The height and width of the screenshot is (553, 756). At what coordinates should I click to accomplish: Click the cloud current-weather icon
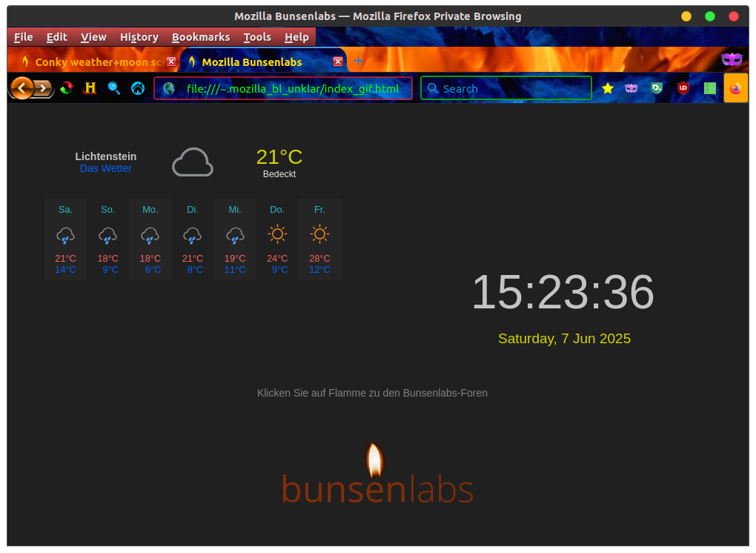pos(193,162)
